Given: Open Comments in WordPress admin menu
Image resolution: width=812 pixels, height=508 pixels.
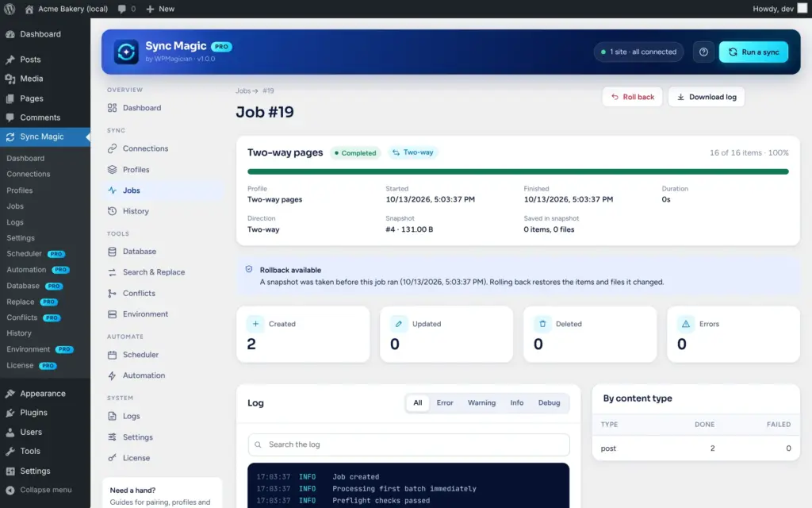Looking at the screenshot, I should [x=45, y=117].
